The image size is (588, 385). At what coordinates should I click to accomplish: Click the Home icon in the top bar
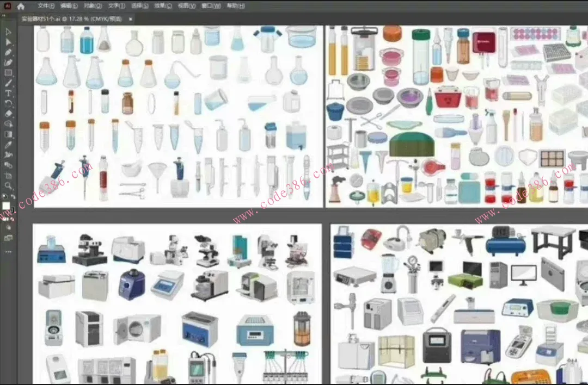point(21,7)
